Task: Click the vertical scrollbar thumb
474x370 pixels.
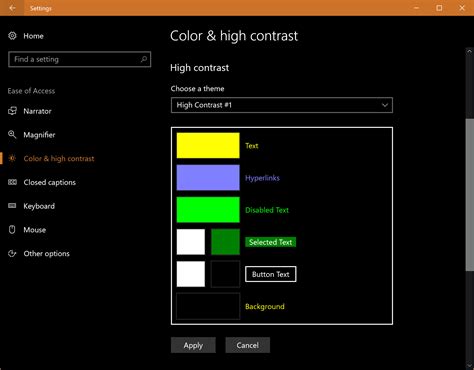Action: pos(470,195)
